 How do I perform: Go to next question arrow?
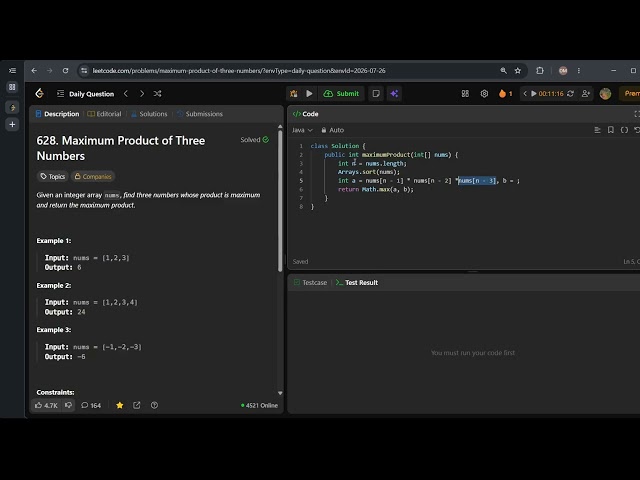(142, 93)
